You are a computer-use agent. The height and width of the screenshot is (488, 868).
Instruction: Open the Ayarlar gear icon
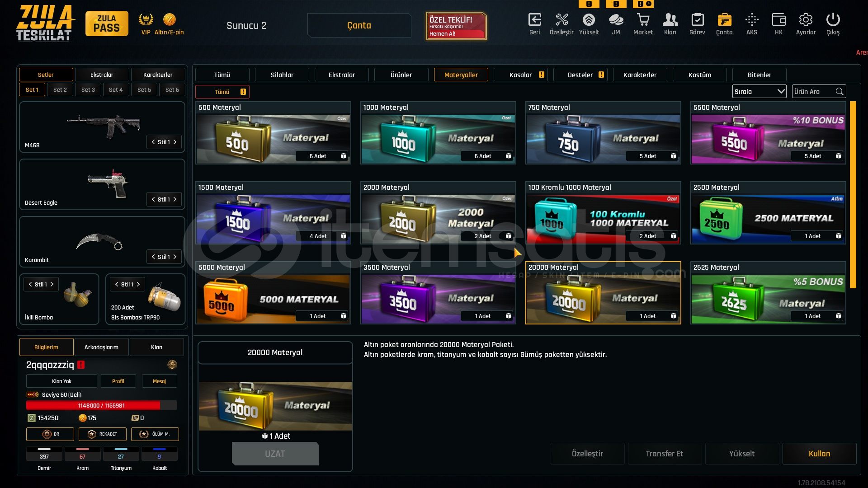(806, 20)
